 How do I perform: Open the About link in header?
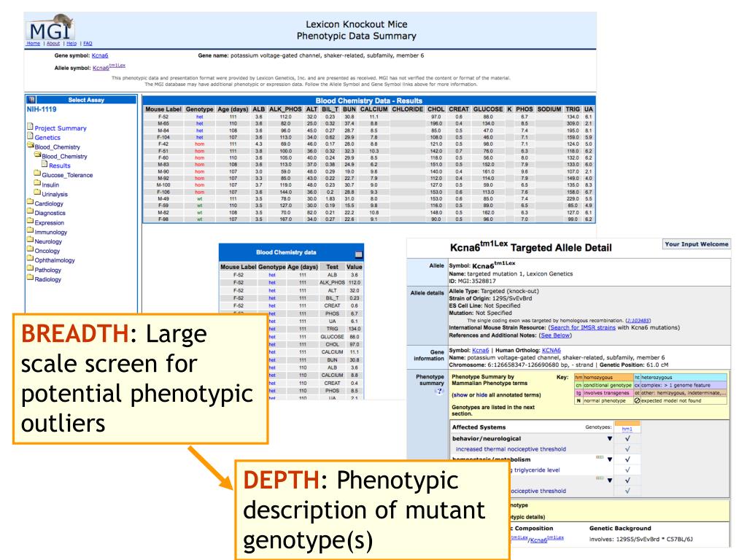pyautogui.click(x=53, y=43)
